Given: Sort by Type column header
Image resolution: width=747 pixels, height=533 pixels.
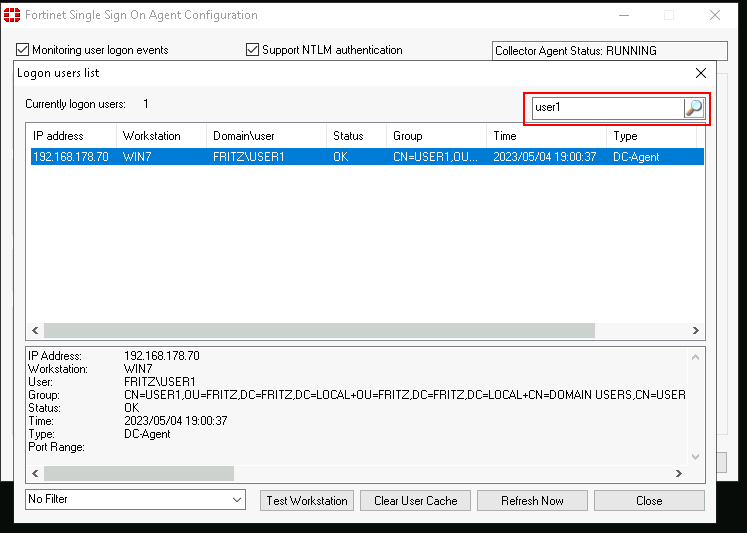Looking at the screenshot, I should tap(652, 136).
